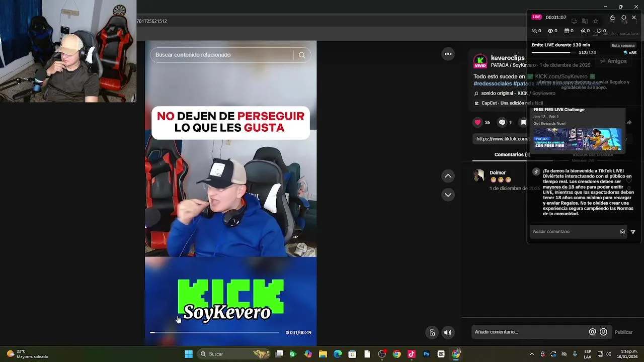The height and width of the screenshot is (362, 644).
Task: Open the Esta semana selector
Action: 623,45
